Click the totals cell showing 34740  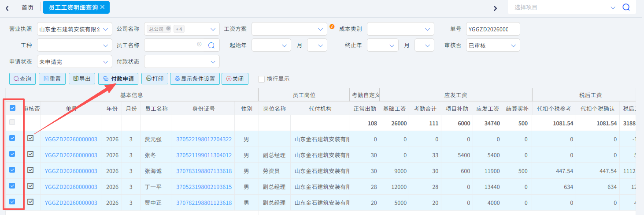[487, 123]
